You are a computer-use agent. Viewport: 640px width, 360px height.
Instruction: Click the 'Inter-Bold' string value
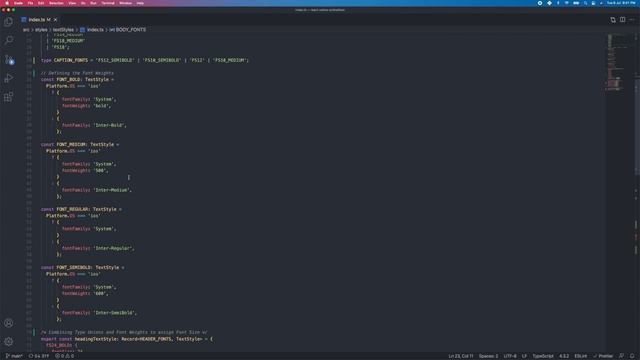(109, 125)
